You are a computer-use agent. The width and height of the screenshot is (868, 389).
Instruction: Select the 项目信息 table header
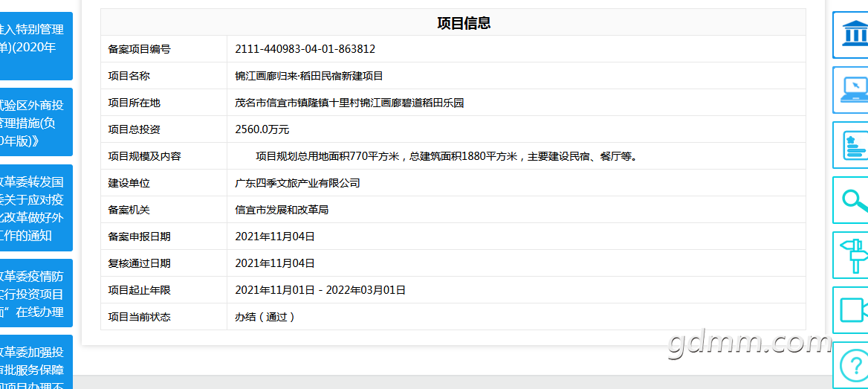453,22
